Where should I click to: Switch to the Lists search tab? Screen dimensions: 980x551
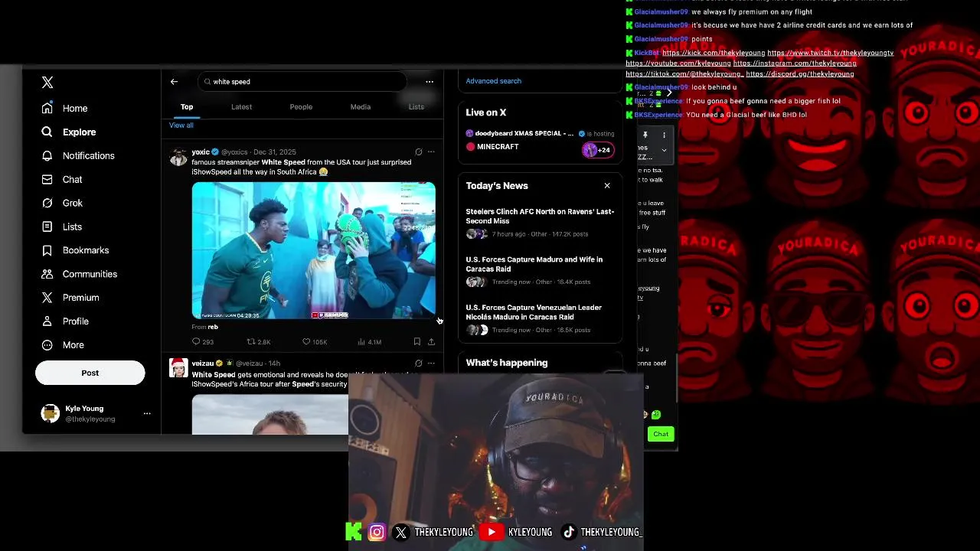click(416, 107)
